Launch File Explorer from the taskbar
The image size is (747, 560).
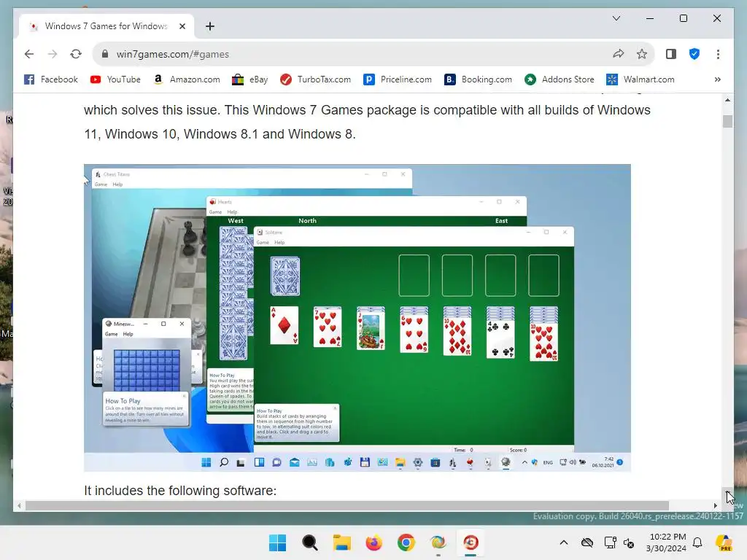[x=341, y=542]
